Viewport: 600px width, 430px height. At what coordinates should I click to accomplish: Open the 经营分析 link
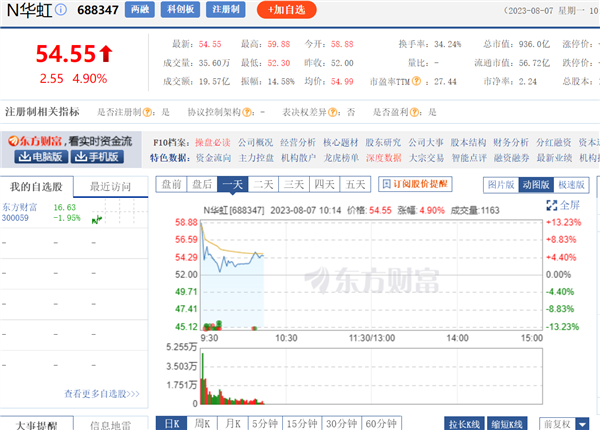click(x=298, y=143)
